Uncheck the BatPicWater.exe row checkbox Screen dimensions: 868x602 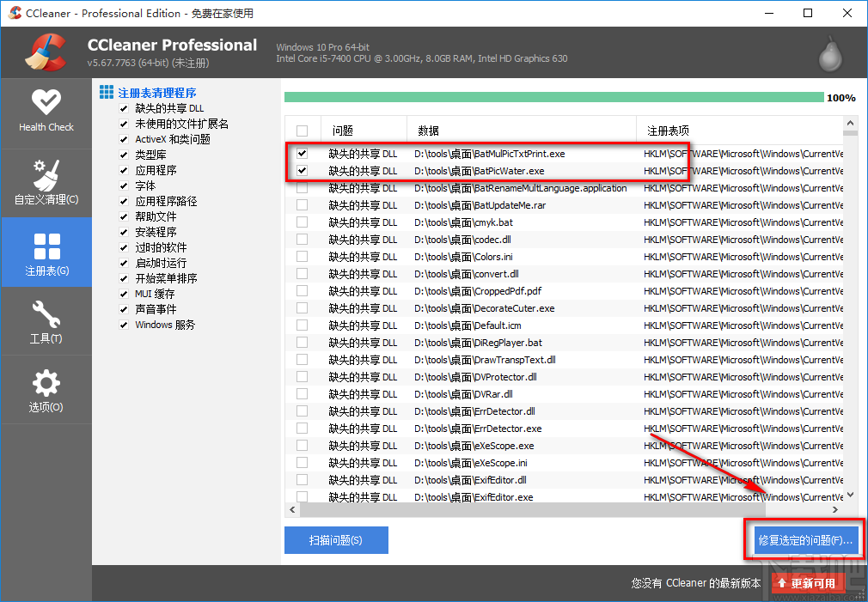(x=302, y=171)
